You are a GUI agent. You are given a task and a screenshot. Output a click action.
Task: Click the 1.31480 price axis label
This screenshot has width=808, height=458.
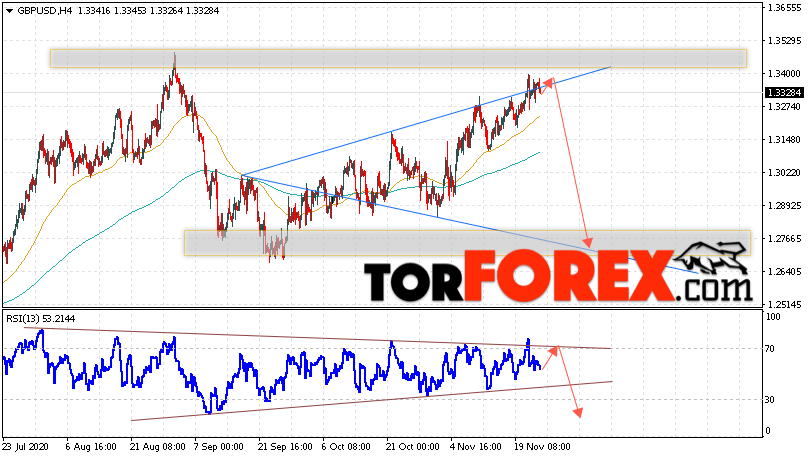pos(784,140)
